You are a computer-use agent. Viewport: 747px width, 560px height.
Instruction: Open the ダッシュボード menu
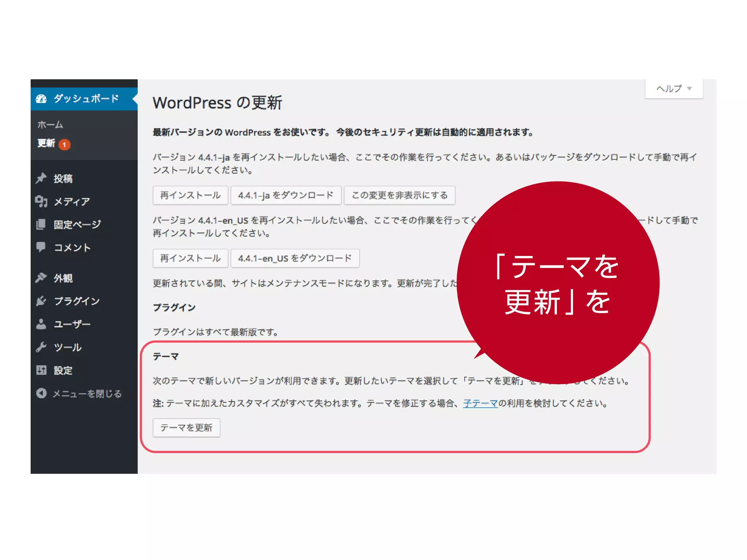pyautogui.click(x=84, y=99)
